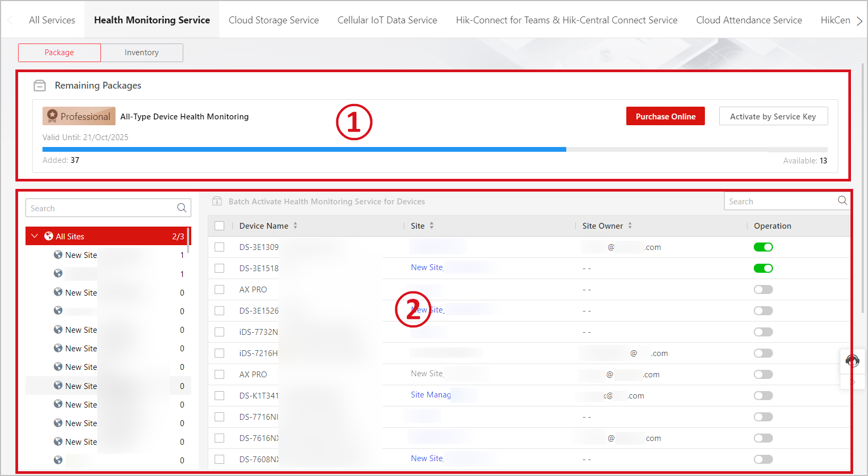Click the small arrow below the support icon
Viewport: 868px width, 476px height.
[853, 382]
